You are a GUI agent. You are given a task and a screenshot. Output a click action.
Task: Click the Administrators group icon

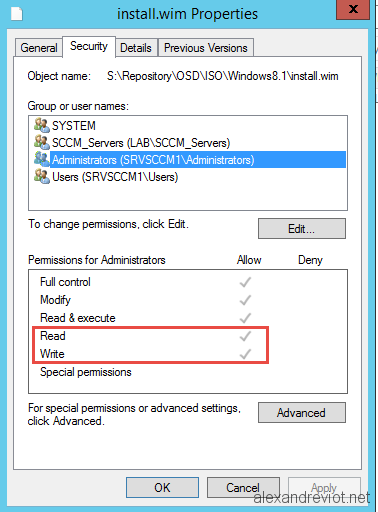(x=42, y=159)
